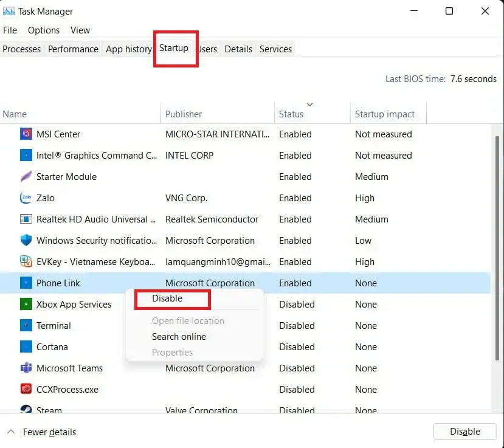Choose Disable in the context menu
Image resolution: width=504 pixels, height=448 pixels.
coord(167,298)
